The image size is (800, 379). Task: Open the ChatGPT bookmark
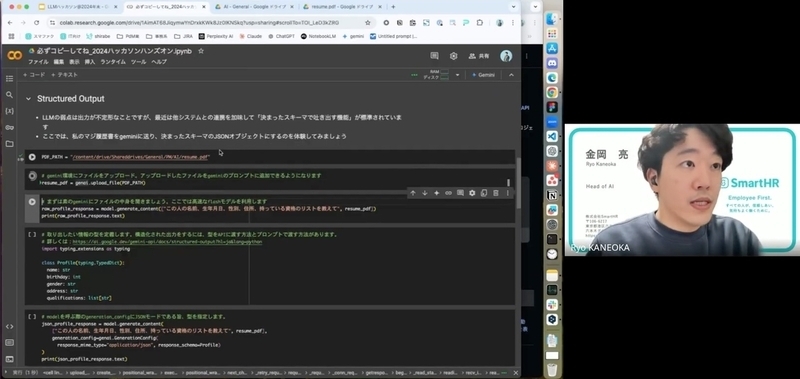tap(282, 36)
